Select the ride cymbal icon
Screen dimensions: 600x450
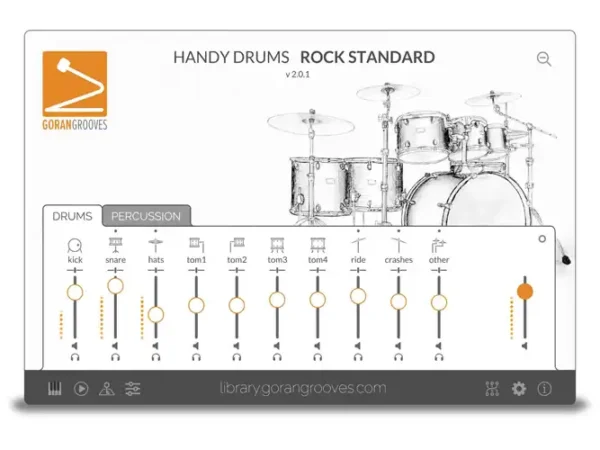[x=358, y=245]
